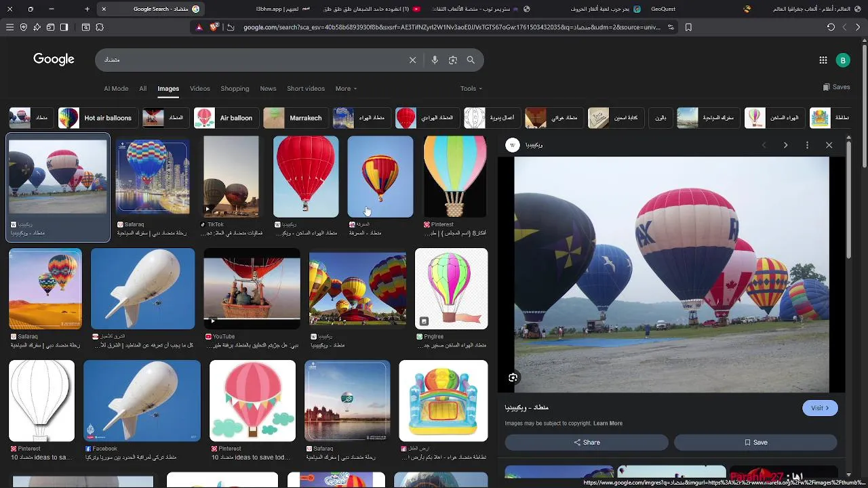
Task: Go to Google homepage via logo
Action: tap(54, 60)
